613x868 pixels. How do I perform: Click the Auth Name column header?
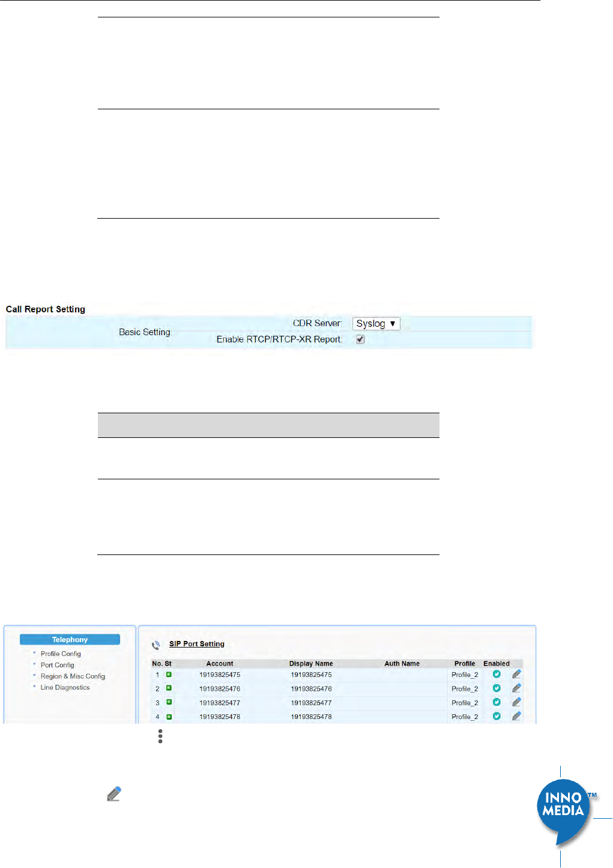(402, 664)
